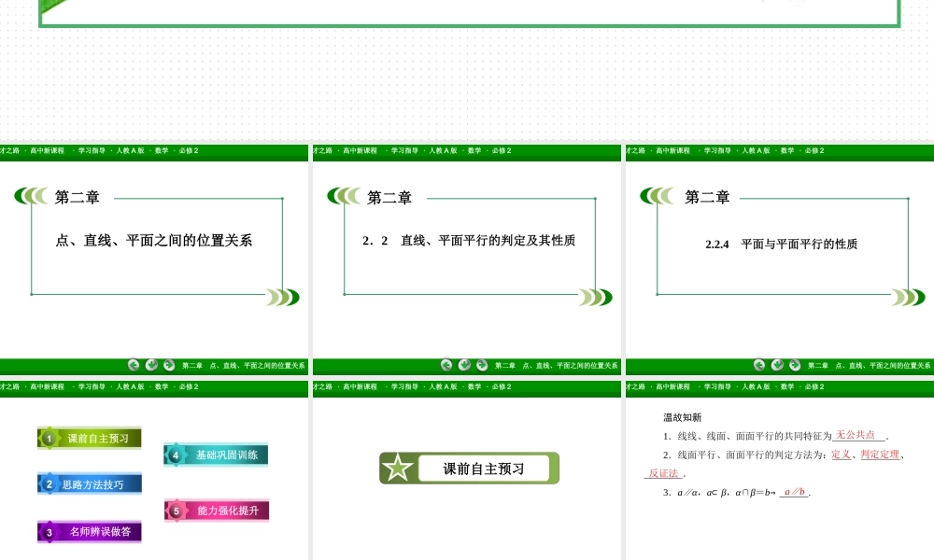Select numbered badge 5 on 能力强化提升 banner
Viewport: 934px width, 560px height.
[175, 511]
